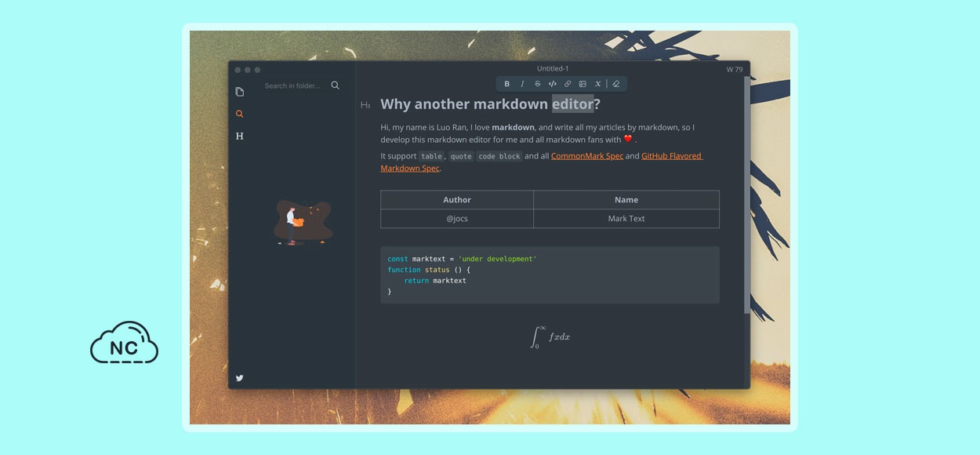Open the CommonMark Spec link
This screenshot has width=980, height=455.
587,156
